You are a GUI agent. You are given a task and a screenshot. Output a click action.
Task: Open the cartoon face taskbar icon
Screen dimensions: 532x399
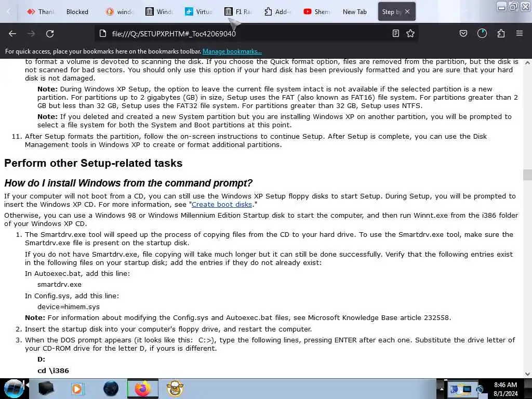coord(175,389)
